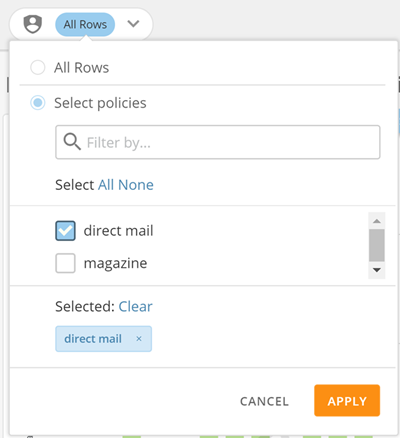Click the scrollbar down arrow
This screenshot has width=400, height=439.
[377, 270]
